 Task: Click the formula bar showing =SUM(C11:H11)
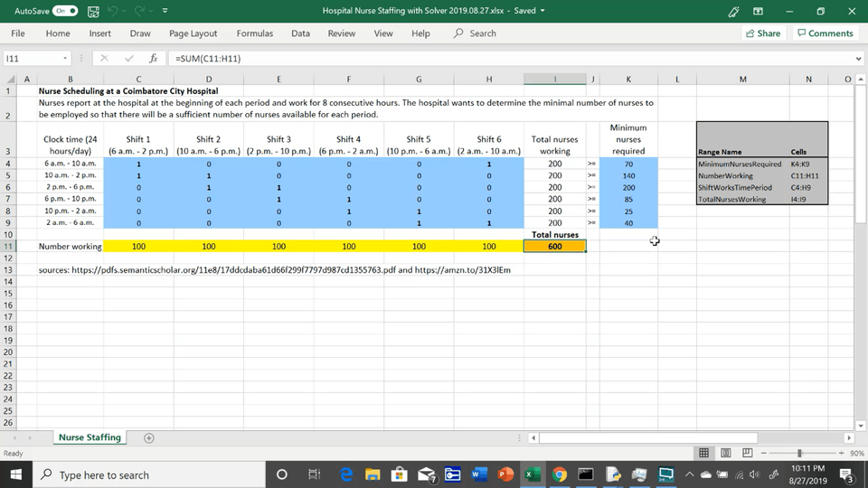click(x=509, y=58)
